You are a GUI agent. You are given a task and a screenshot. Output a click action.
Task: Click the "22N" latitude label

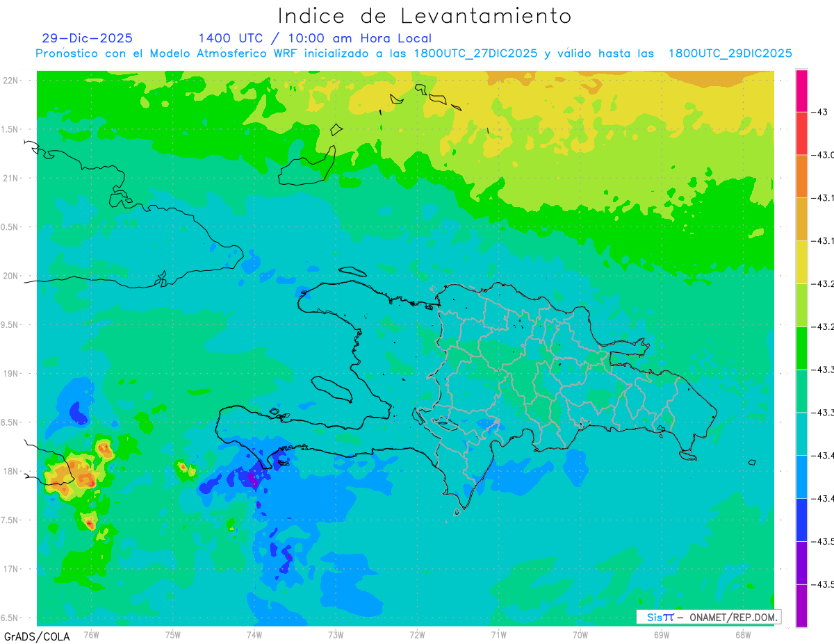12,80
